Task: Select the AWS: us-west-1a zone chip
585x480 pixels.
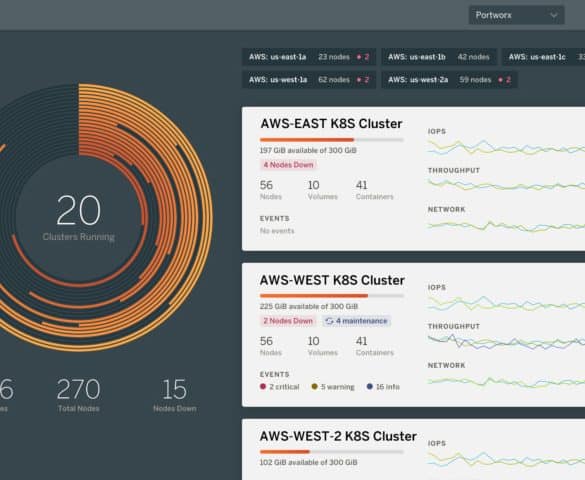Action: (x=309, y=80)
